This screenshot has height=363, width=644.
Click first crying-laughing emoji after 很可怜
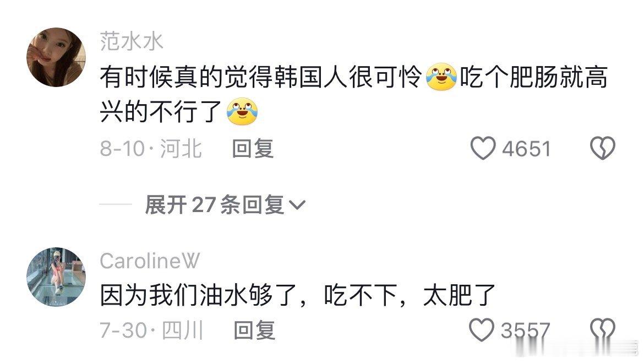(x=441, y=77)
